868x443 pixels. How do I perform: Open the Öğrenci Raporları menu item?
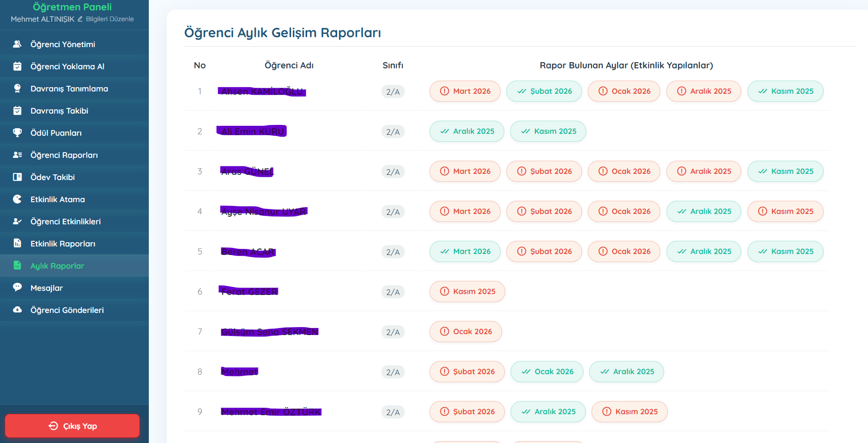tap(64, 155)
